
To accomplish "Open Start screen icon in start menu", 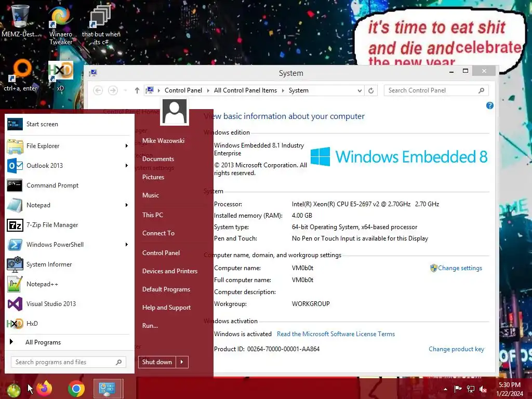I will [15, 124].
